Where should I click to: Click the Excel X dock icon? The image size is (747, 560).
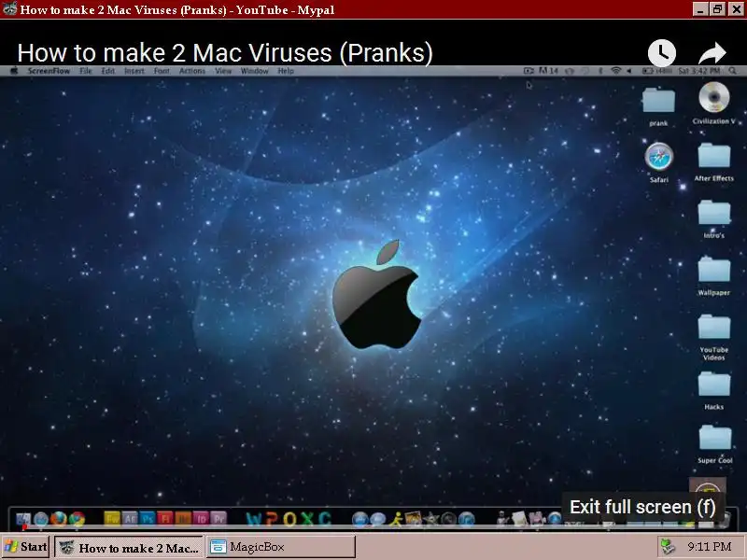tap(307, 518)
